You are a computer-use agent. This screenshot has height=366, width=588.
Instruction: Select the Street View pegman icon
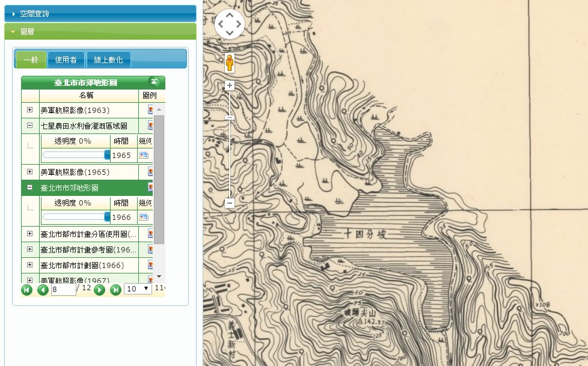pos(229,63)
